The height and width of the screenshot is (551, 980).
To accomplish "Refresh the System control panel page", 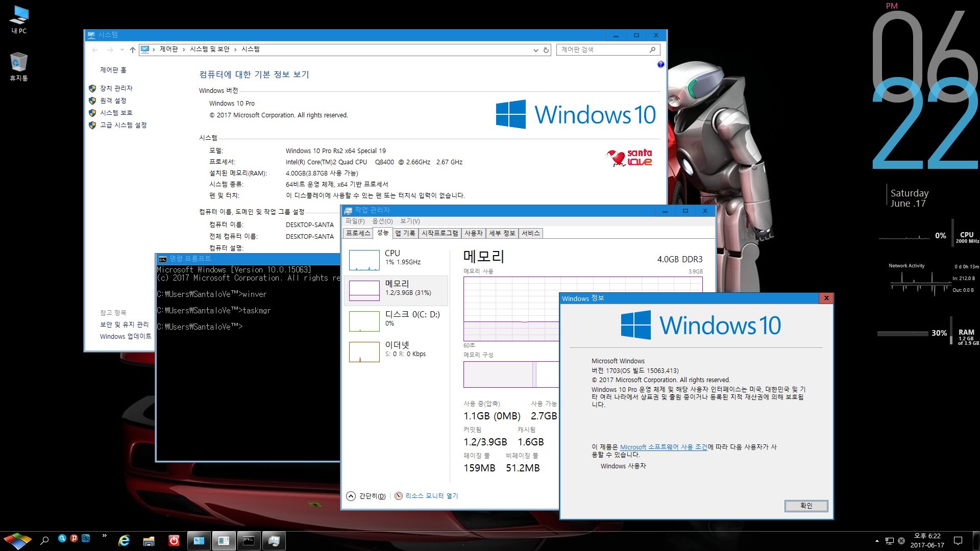I will tap(546, 50).
